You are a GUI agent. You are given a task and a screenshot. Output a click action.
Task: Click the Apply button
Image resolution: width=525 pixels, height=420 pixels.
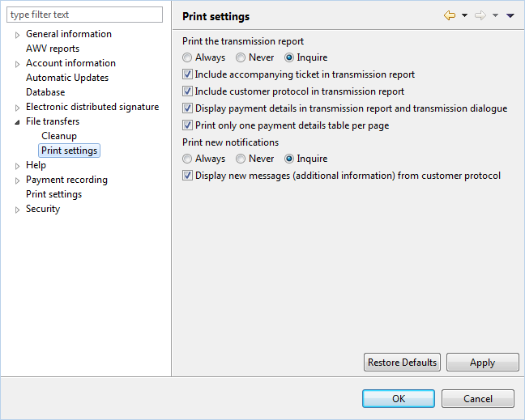point(483,363)
